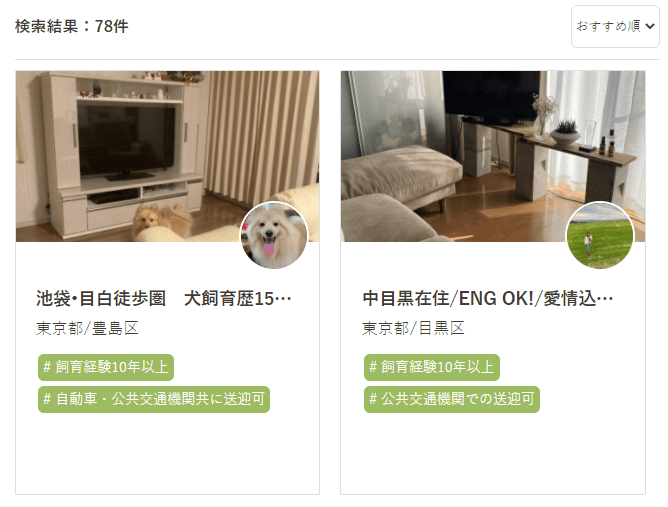Click the black TV in Meguro room photo
This screenshot has width=668, height=507.
pyautogui.click(x=491, y=96)
